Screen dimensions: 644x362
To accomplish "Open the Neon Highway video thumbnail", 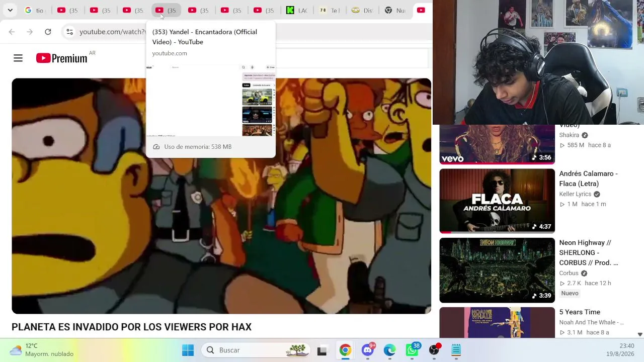I will [x=497, y=270].
